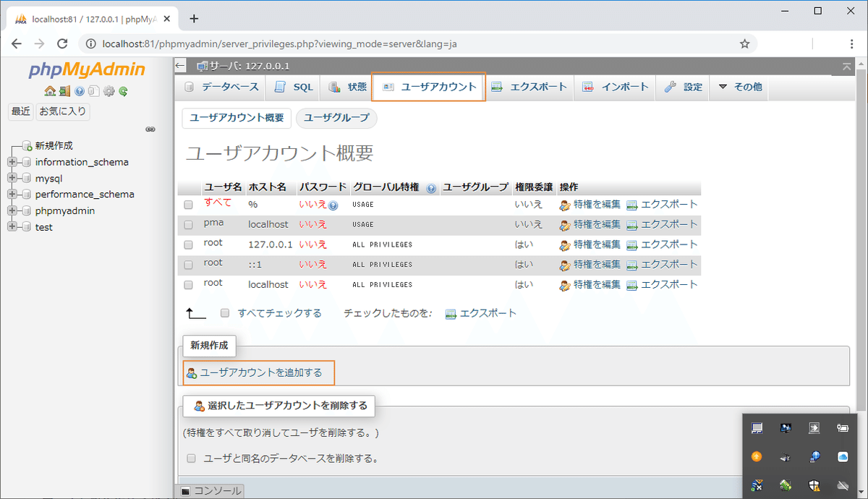868x499 pixels.
Task: Open the ユーザアカウント tab
Action: coord(430,87)
